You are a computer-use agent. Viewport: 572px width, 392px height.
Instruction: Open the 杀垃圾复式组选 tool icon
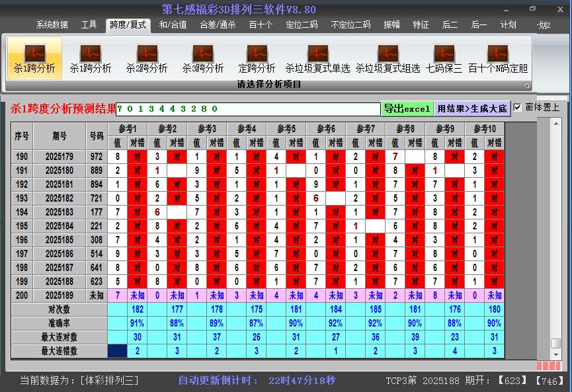pyautogui.click(x=388, y=59)
